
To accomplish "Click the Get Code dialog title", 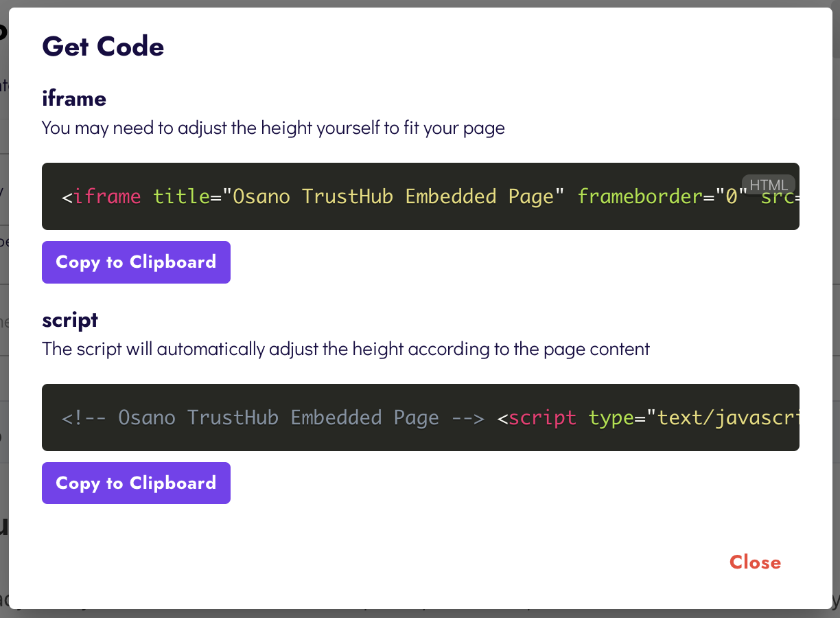I will (103, 47).
